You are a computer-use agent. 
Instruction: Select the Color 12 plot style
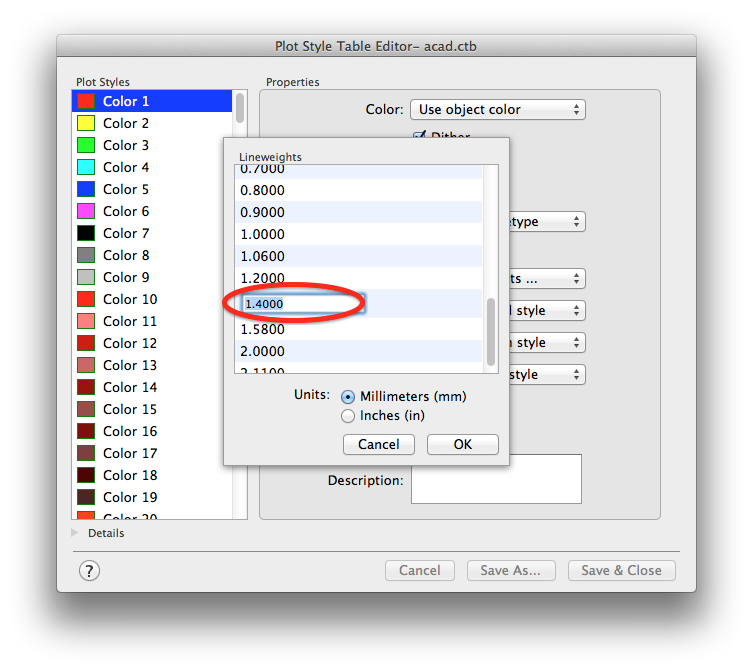click(x=148, y=343)
